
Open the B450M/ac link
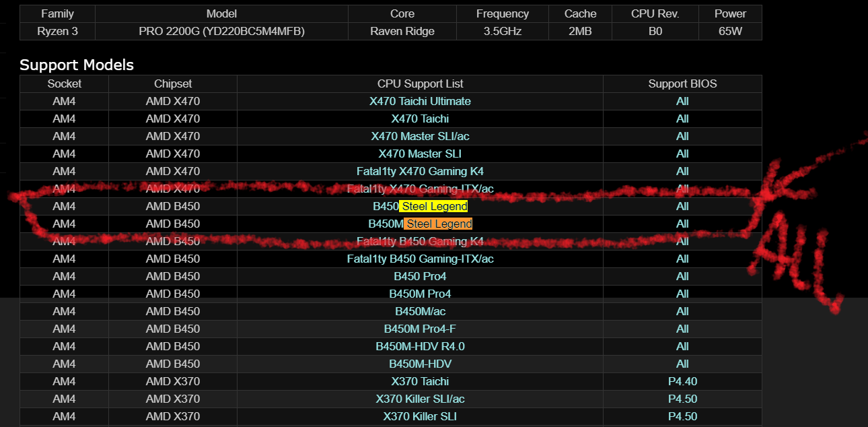tap(420, 311)
